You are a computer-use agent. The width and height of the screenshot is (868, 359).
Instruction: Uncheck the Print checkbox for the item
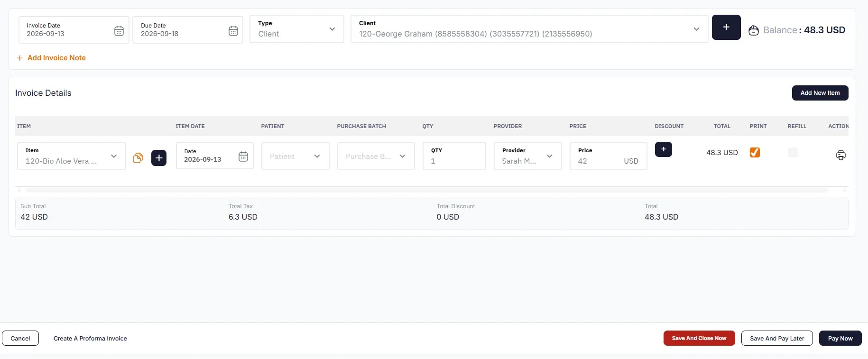point(755,152)
